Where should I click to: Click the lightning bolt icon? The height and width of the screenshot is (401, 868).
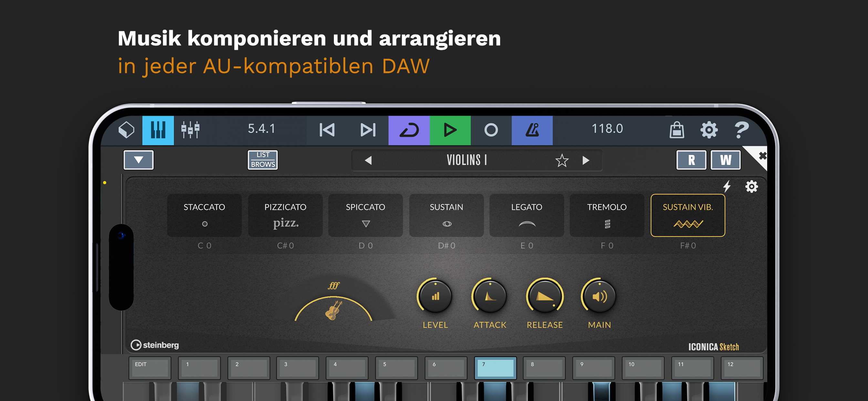727,186
